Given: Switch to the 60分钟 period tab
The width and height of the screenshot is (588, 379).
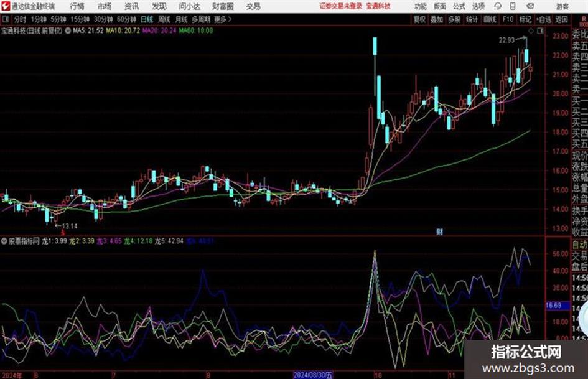Looking at the screenshot, I should 126,19.
